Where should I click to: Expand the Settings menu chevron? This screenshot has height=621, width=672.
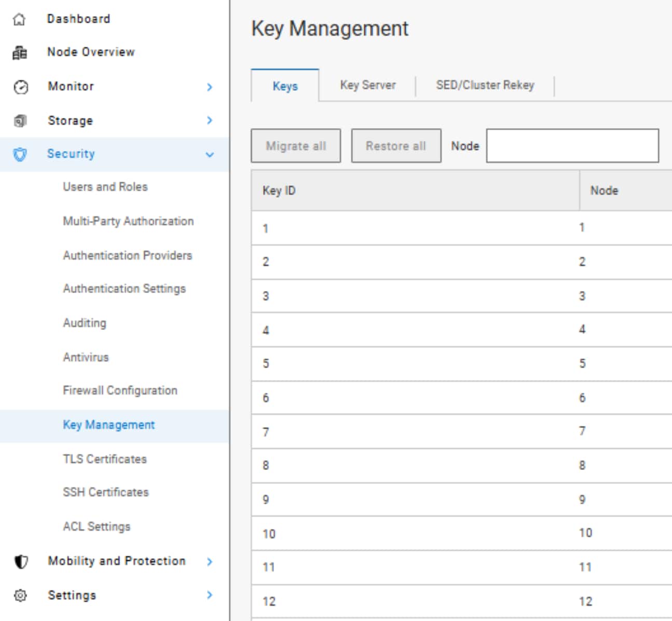coord(210,595)
